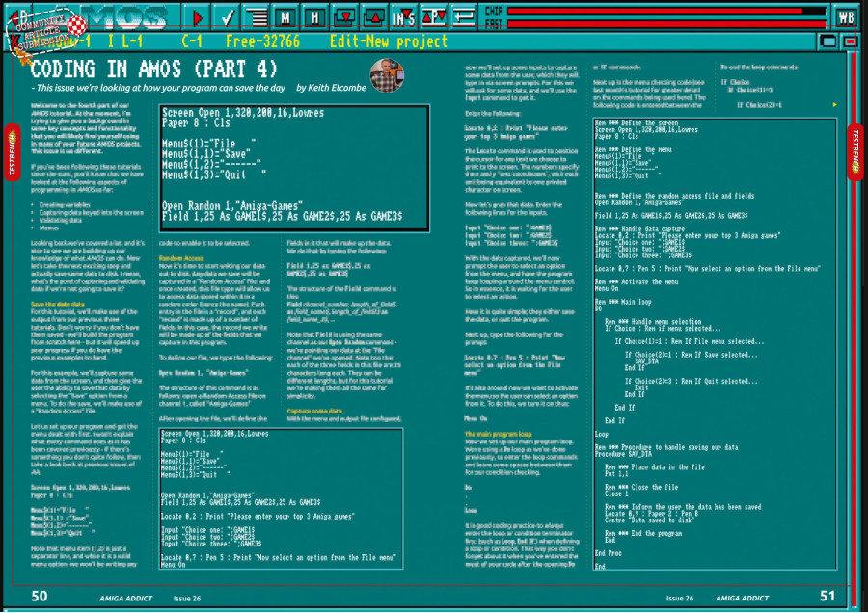This screenshot has height=613, width=868.
Task: Click the right red TESTBENCH side tab
Action: pyautogui.click(x=855, y=152)
